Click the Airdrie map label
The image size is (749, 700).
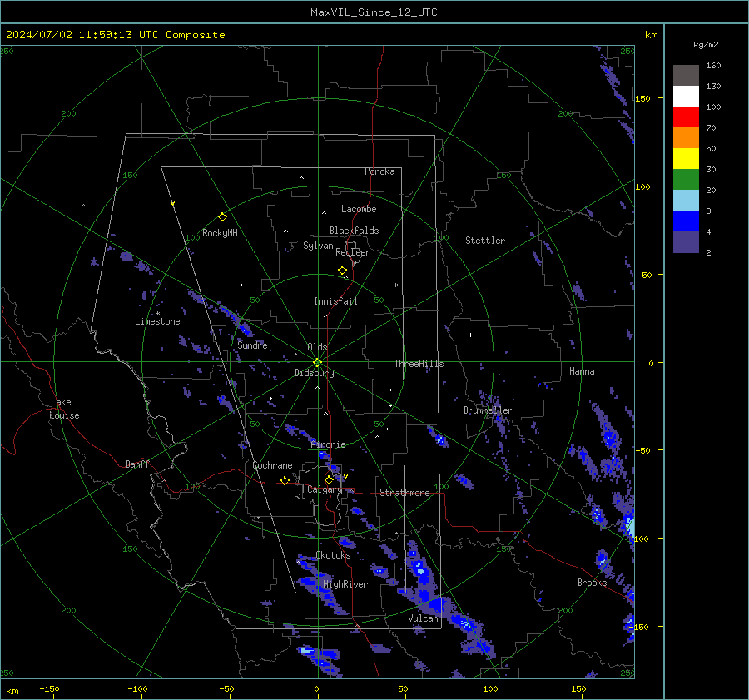click(x=328, y=444)
